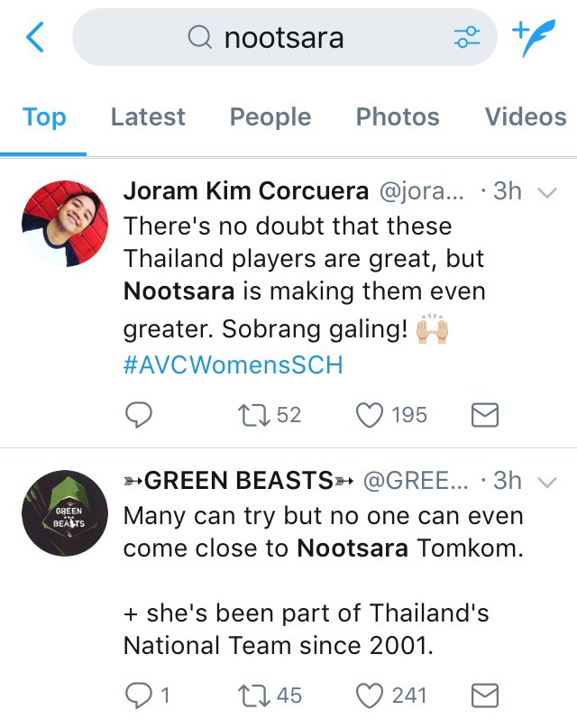
Task: Compose a new tweet with feather icon
Action: 533,37
